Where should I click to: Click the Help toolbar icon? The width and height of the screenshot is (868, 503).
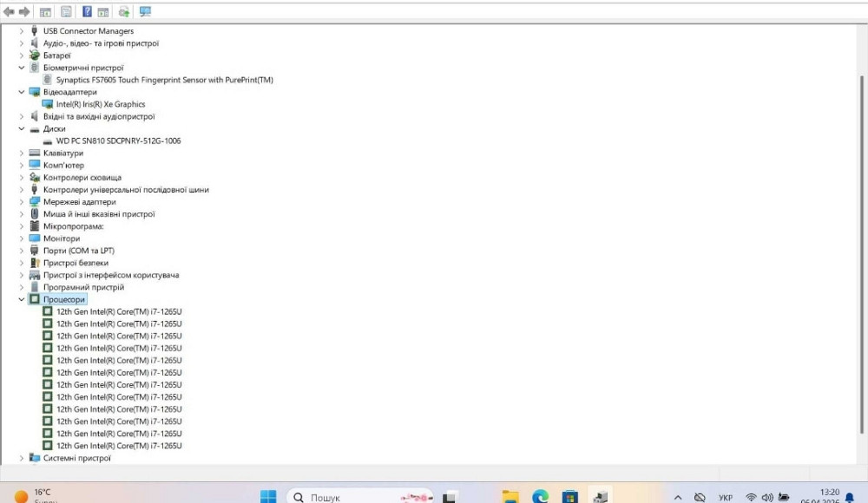pos(87,12)
